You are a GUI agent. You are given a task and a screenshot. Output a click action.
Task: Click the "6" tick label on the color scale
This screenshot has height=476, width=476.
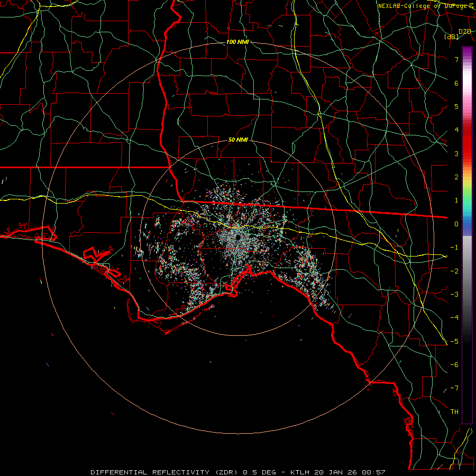coord(456,83)
